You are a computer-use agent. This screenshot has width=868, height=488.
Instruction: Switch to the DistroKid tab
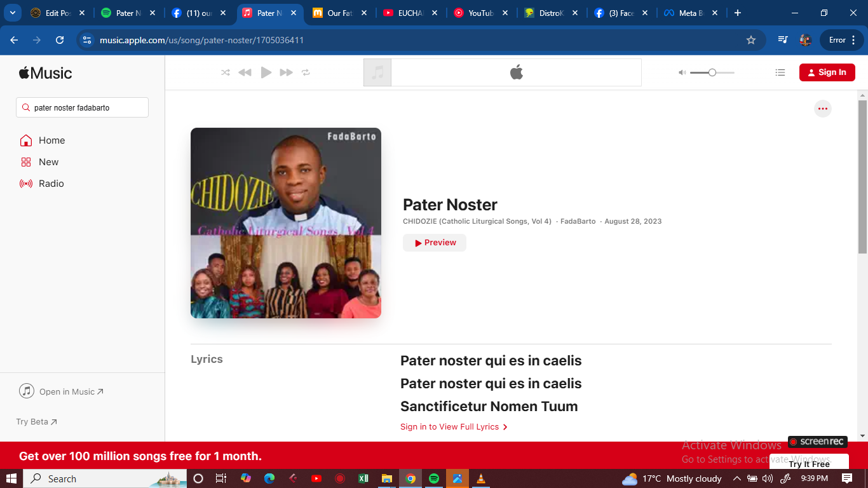pyautogui.click(x=552, y=13)
